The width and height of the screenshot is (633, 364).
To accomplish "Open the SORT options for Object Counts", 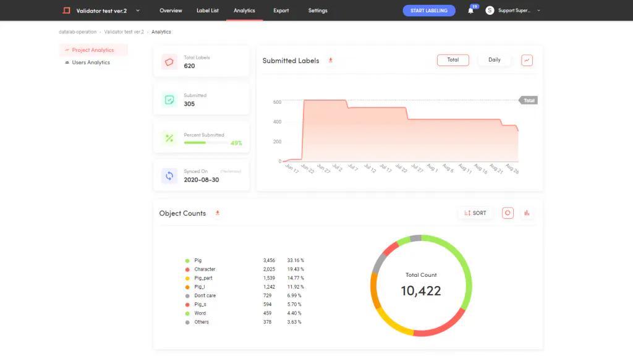I will coord(475,213).
